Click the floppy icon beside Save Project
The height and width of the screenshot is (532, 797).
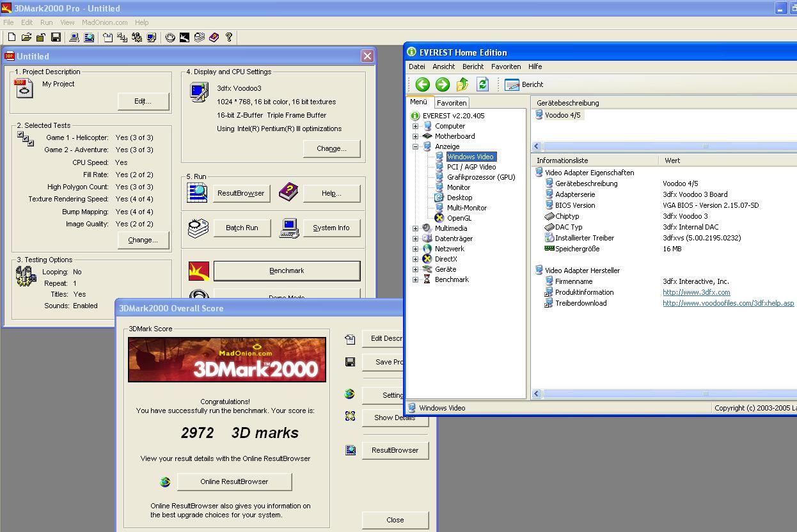click(x=350, y=362)
